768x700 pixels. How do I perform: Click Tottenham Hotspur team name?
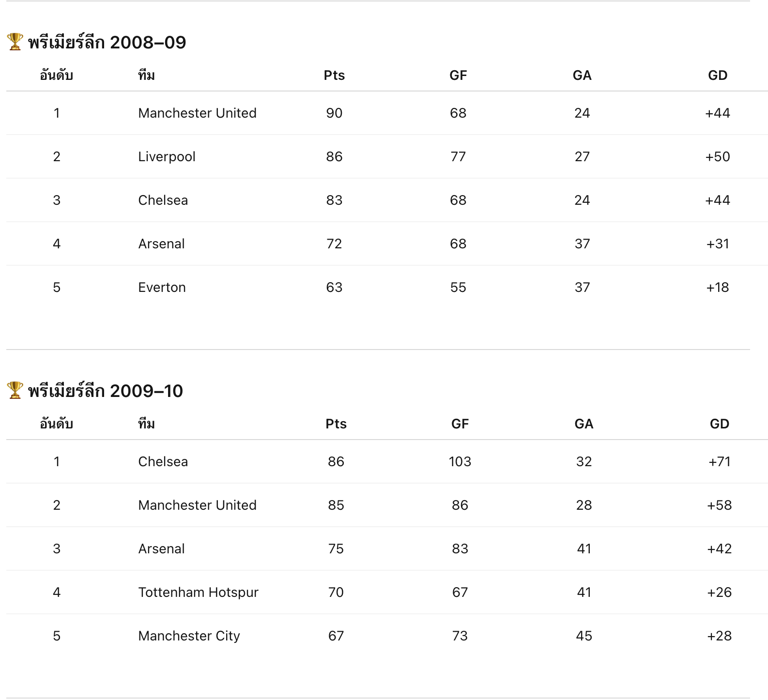point(198,593)
